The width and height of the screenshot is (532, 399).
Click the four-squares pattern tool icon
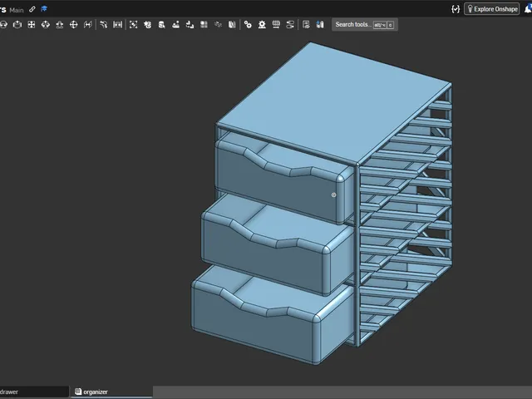click(x=204, y=24)
